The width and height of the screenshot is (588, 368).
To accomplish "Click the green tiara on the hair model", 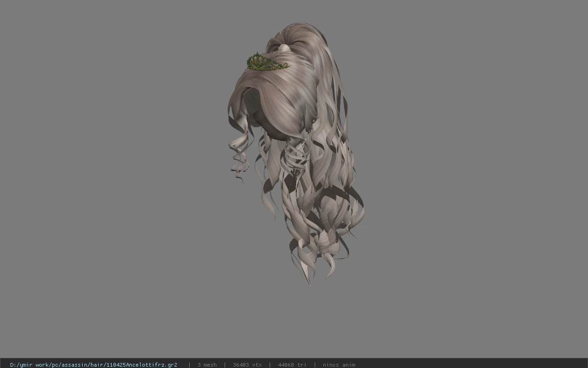I will click(x=267, y=62).
